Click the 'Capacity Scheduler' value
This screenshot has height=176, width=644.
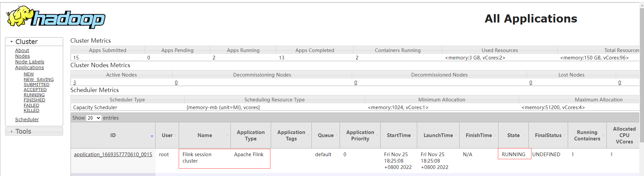point(95,107)
